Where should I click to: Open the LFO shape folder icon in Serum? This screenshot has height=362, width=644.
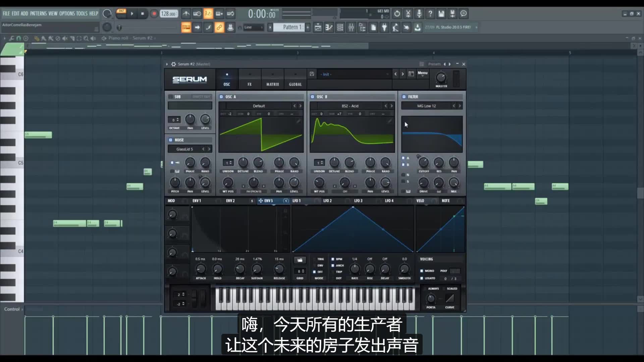300,260
